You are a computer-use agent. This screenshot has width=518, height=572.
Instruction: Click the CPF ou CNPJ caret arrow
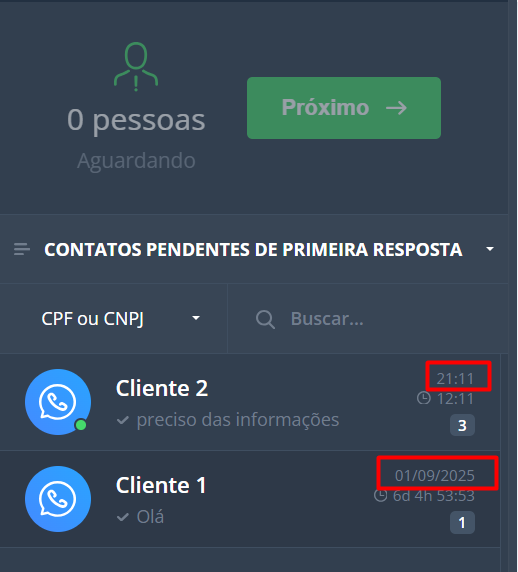tap(196, 318)
